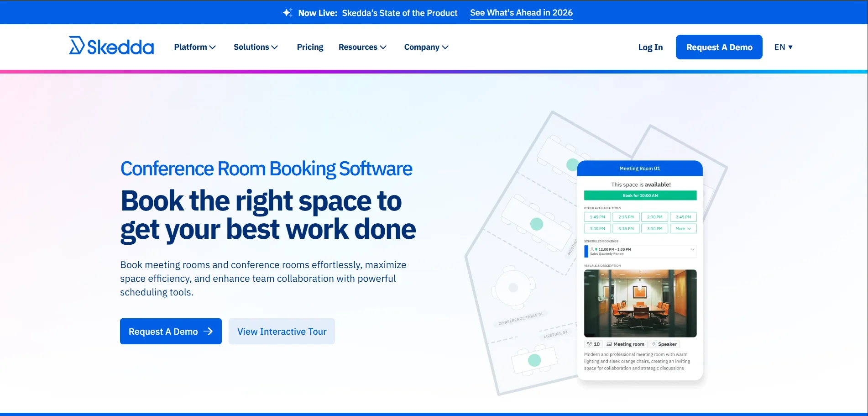
Task: Expand the Company navigation dropdown
Action: [425, 47]
